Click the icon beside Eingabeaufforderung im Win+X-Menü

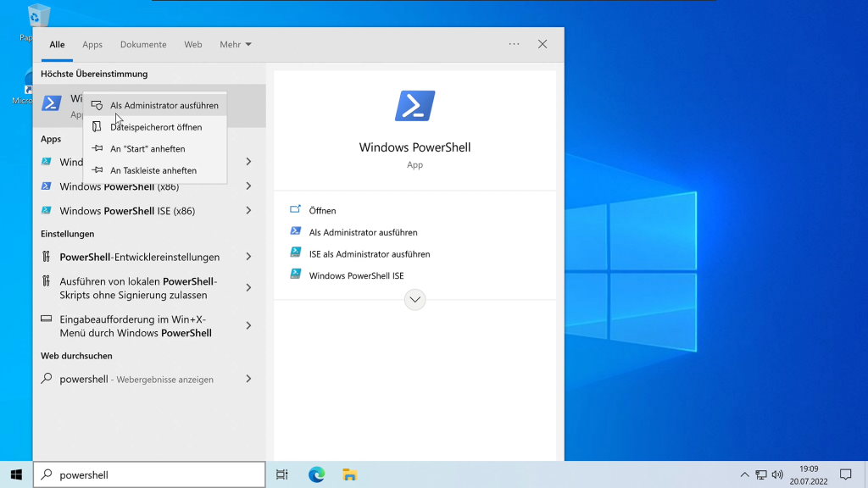pos(47,319)
